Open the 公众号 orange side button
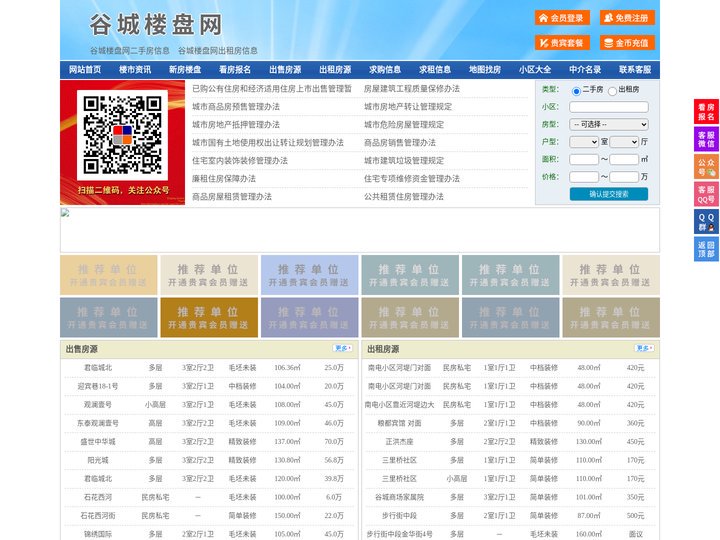This screenshot has width=720, height=540. point(706,167)
